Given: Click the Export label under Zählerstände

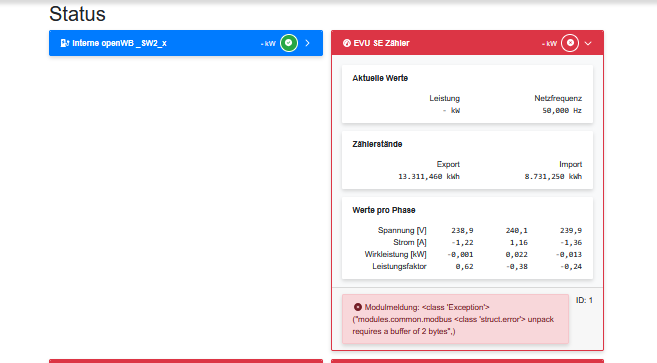Looking at the screenshot, I should click(x=448, y=164).
